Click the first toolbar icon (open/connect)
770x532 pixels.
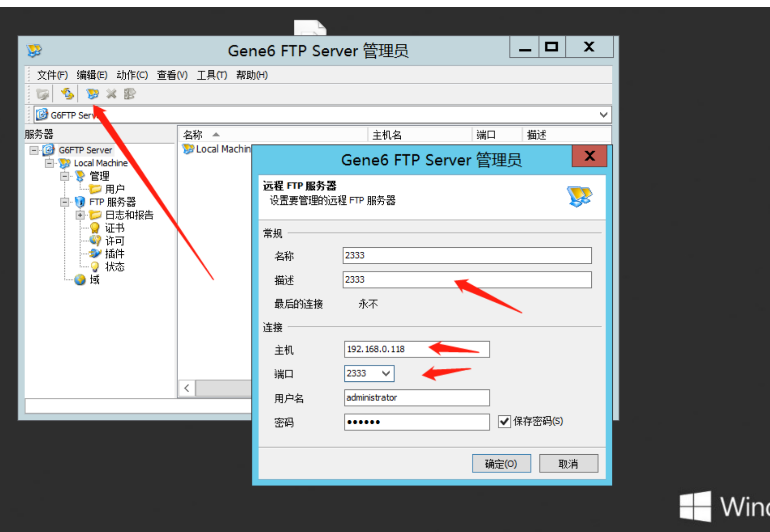43,94
